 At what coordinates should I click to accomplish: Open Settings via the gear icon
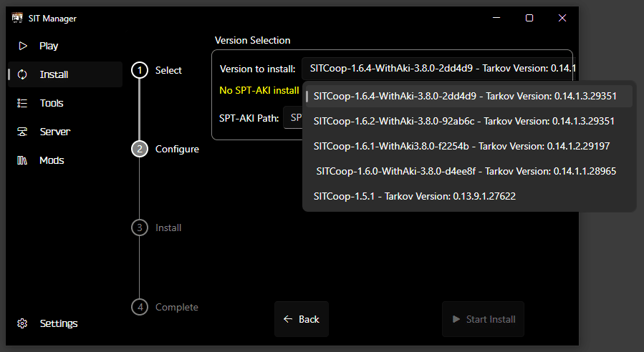point(22,323)
